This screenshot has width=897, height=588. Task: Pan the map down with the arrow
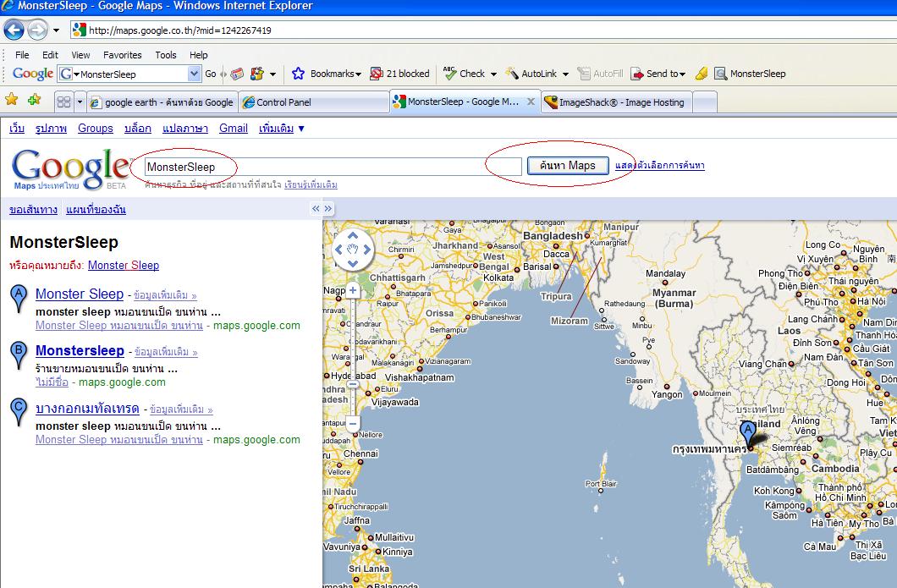[352, 263]
